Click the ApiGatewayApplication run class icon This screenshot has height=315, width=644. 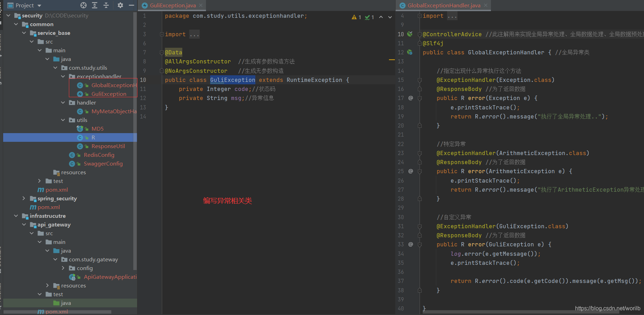(x=72, y=277)
